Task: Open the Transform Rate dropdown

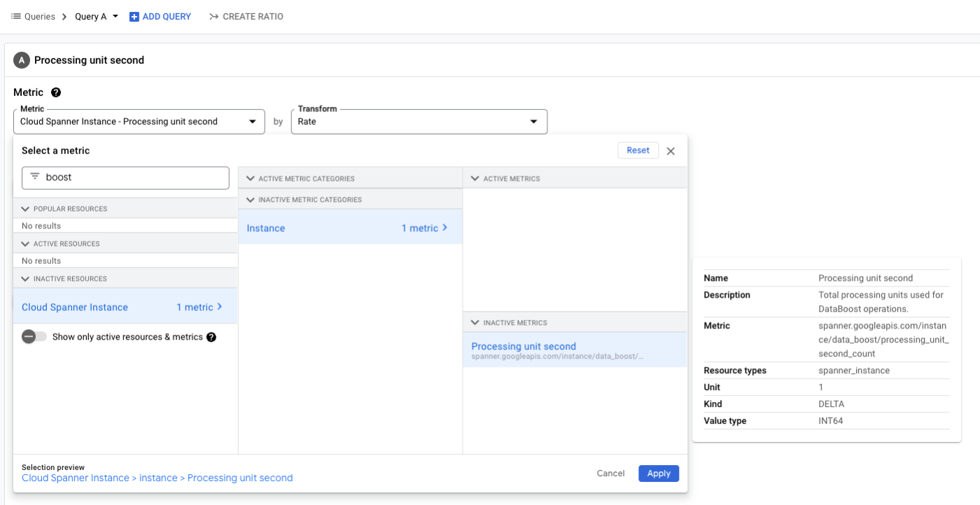Action: click(419, 122)
